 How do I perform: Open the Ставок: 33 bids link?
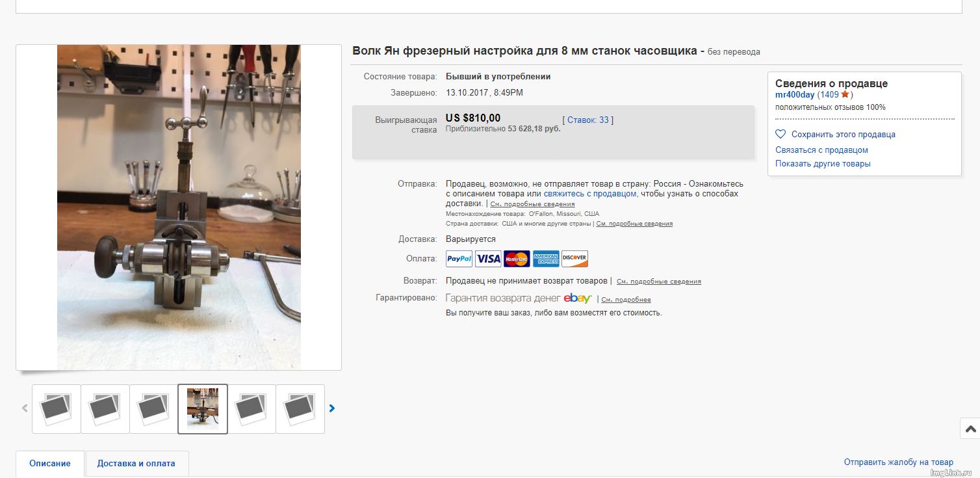pos(588,120)
